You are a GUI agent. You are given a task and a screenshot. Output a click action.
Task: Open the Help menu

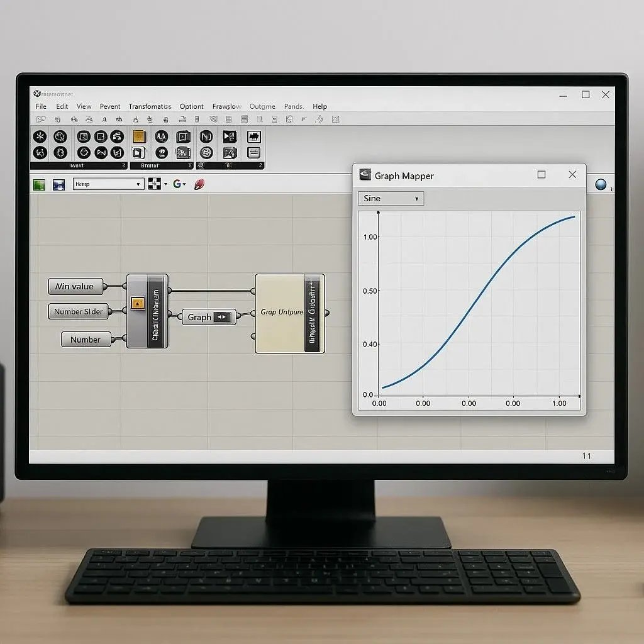tap(320, 106)
